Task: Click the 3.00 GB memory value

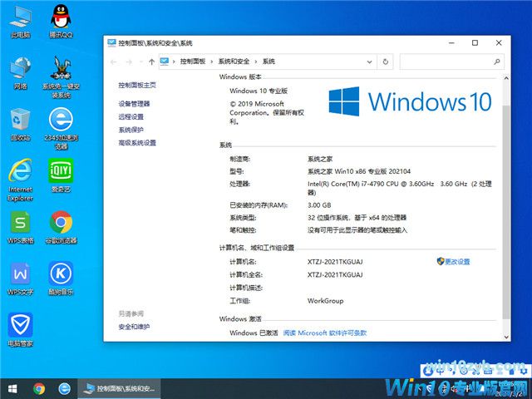Action: [x=319, y=205]
